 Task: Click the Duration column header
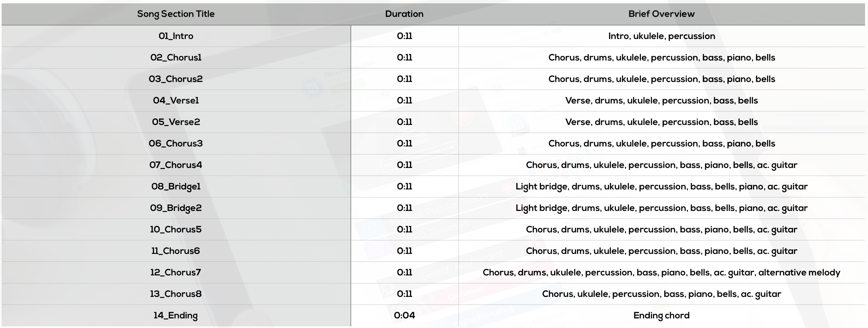(x=404, y=14)
